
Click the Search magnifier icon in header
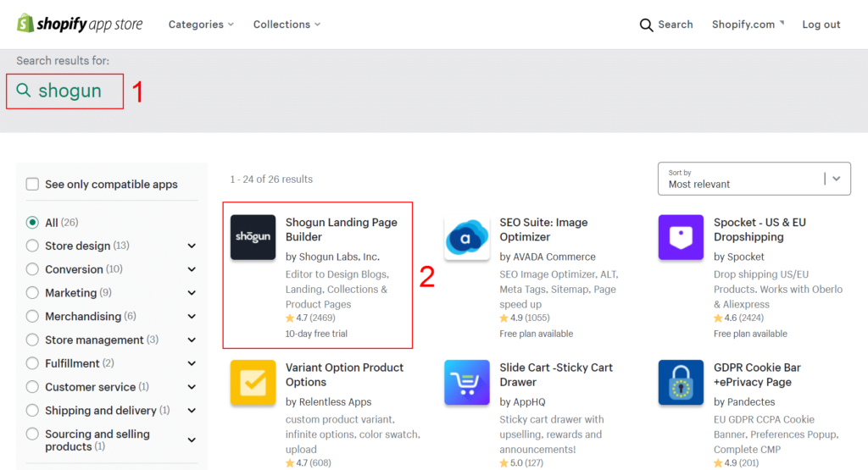tap(647, 25)
